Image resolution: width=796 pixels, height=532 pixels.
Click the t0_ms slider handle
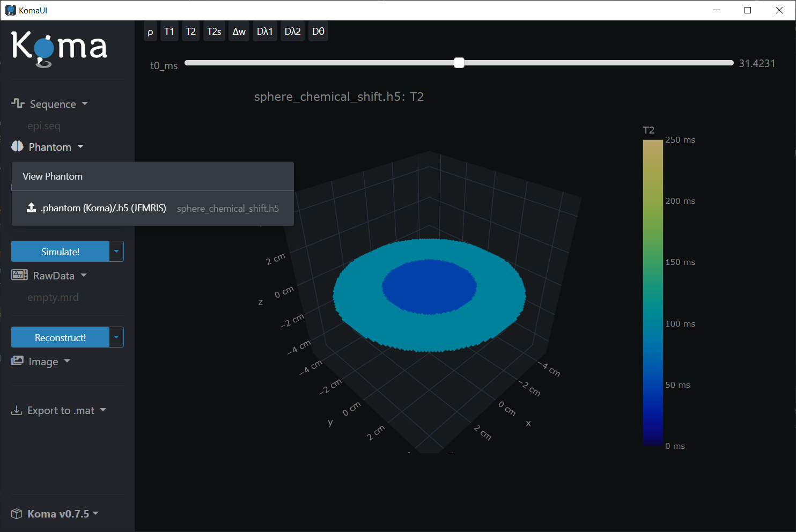[x=459, y=63]
